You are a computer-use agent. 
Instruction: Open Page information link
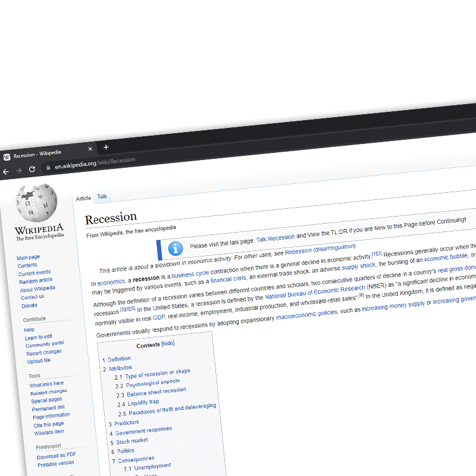point(51,416)
